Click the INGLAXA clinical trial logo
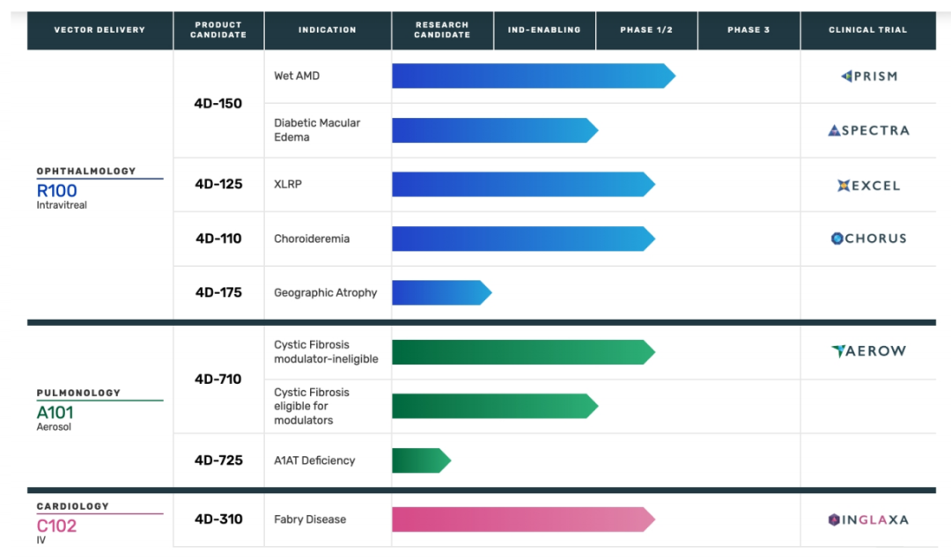 [868, 519]
